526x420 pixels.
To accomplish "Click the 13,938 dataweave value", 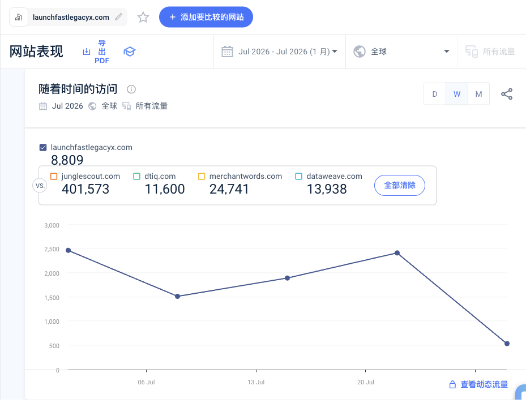I will [x=327, y=189].
